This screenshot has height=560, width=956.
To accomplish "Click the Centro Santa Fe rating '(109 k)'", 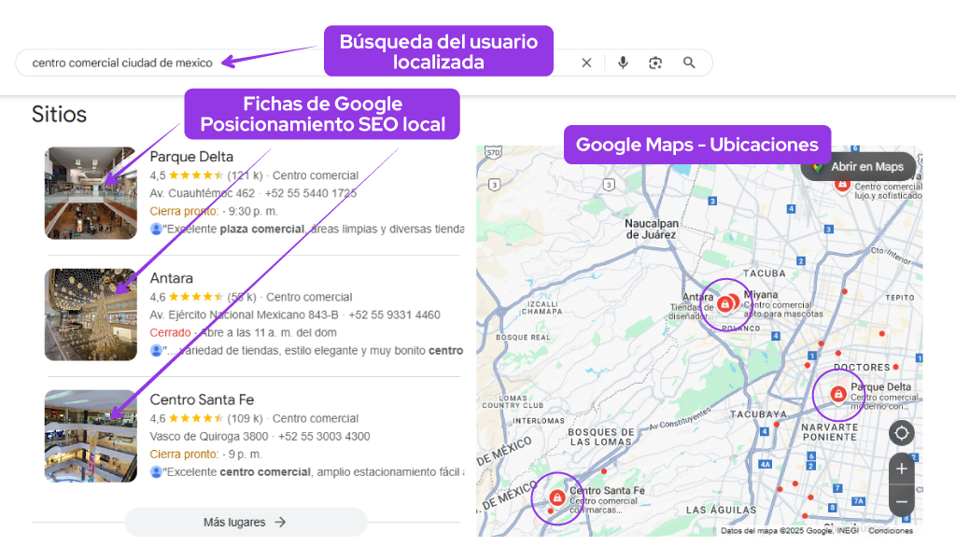I will (245, 419).
